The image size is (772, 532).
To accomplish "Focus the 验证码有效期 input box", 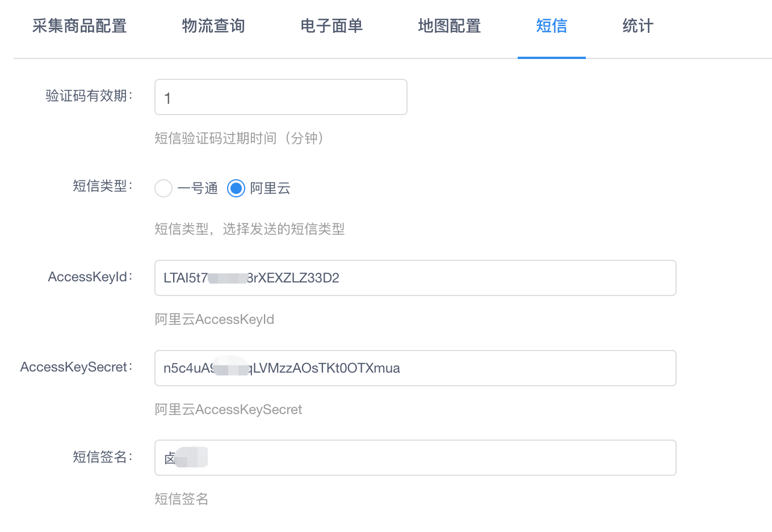I will tap(280, 98).
